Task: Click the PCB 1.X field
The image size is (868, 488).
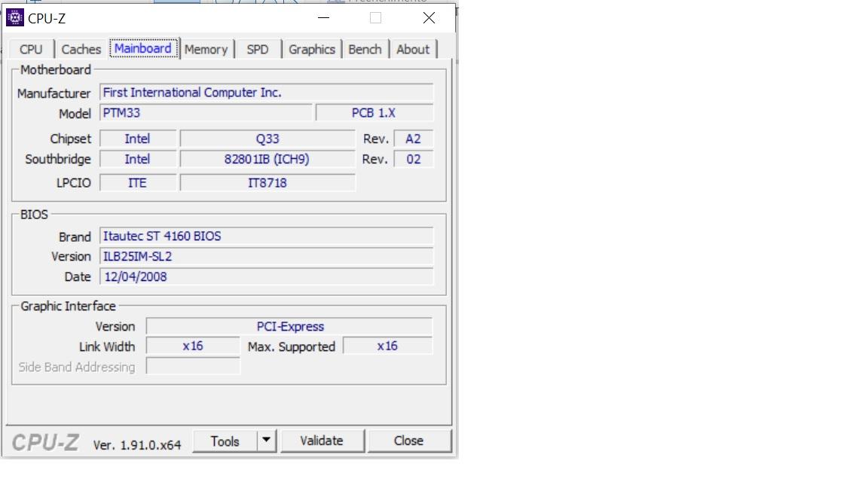Action: point(374,113)
